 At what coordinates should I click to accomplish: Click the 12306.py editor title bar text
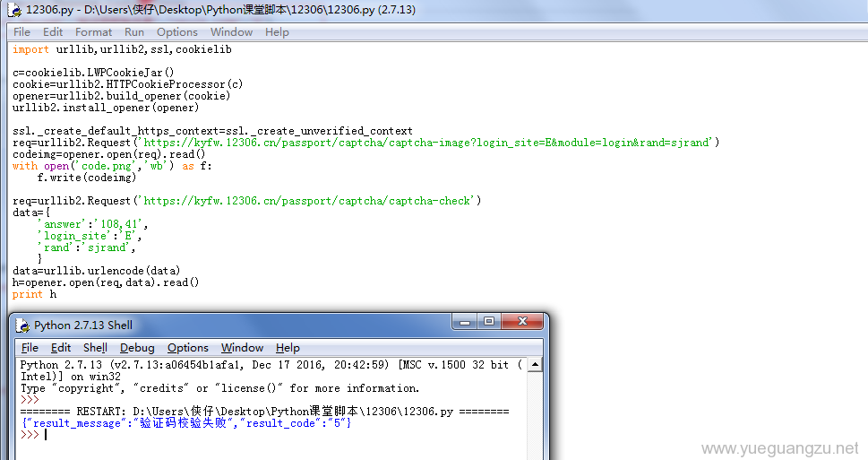pos(220,10)
